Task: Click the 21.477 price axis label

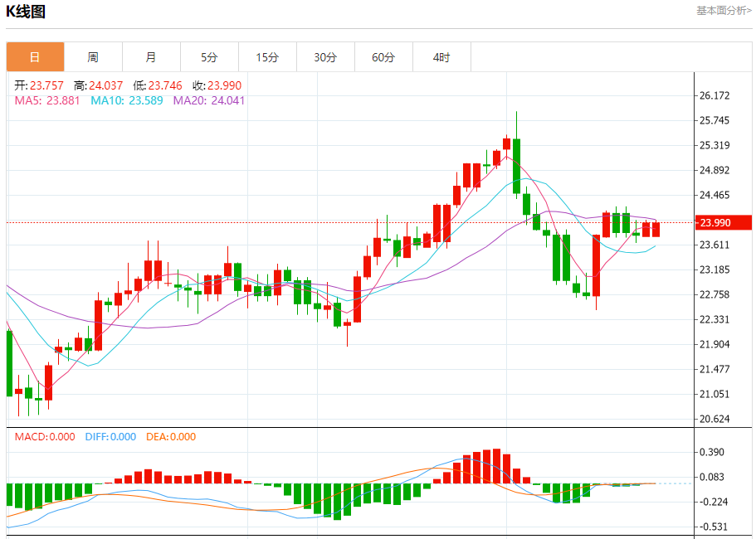Action: [x=715, y=370]
